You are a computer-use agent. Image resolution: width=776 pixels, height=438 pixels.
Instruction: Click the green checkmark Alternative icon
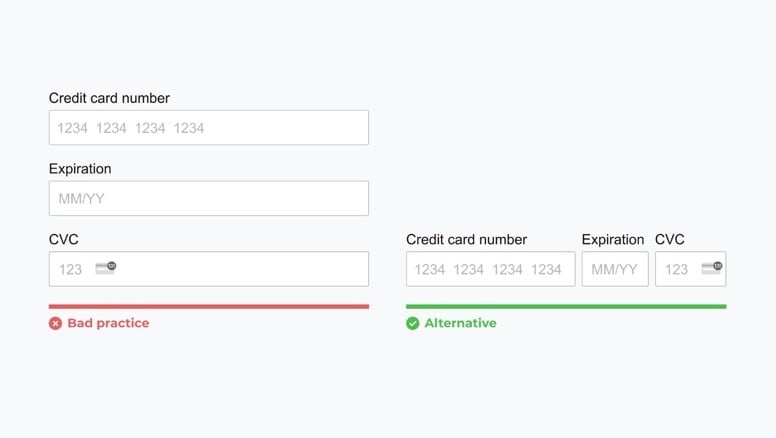tap(413, 323)
